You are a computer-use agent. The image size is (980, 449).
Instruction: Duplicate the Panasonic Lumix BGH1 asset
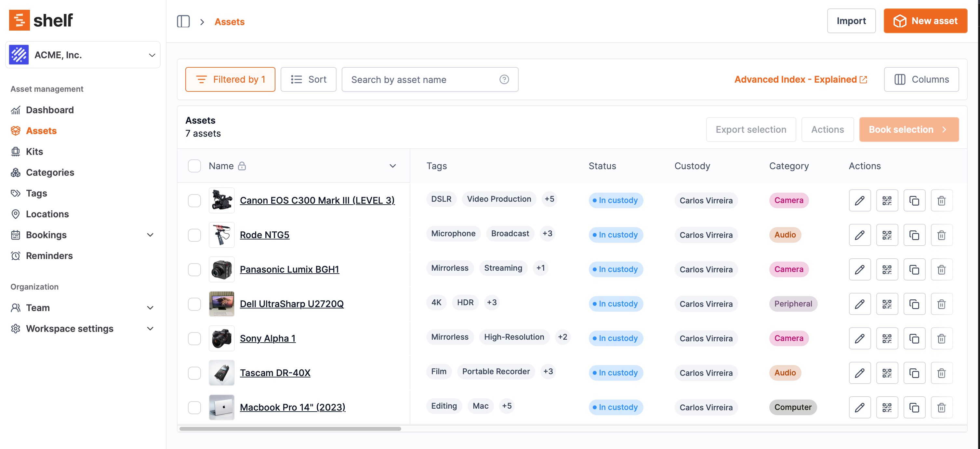coord(914,269)
